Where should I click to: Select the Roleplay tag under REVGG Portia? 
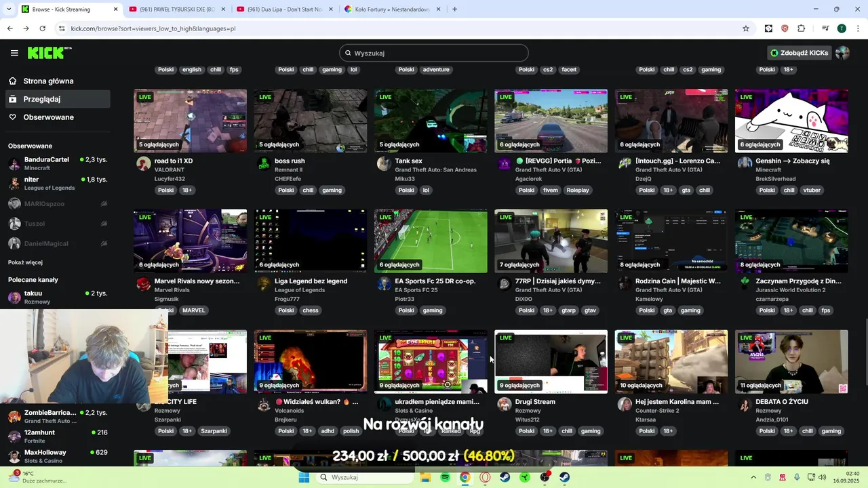(x=578, y=190)
